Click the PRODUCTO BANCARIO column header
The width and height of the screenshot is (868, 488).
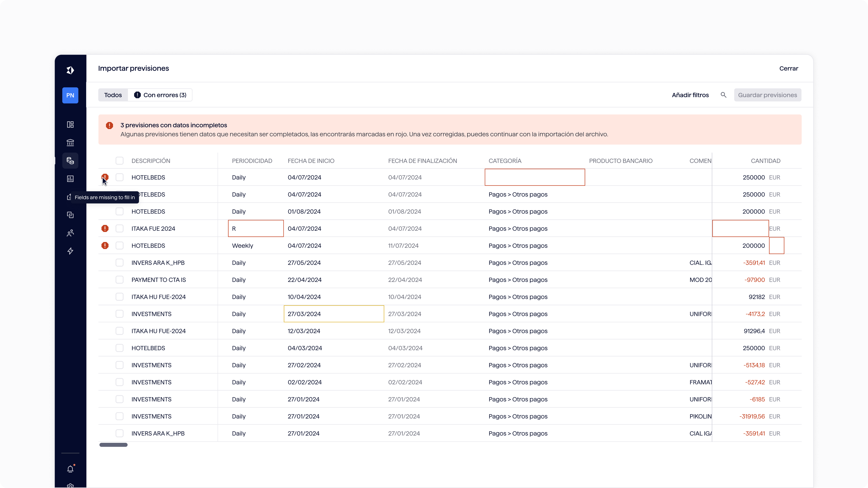[621, 161]
